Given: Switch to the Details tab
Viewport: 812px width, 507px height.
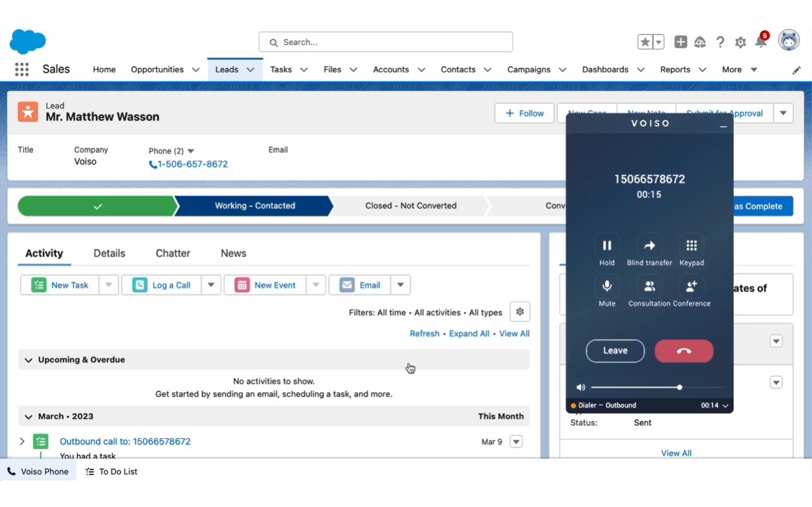Looking at the screenshot, I should click(x=109, y=253).
